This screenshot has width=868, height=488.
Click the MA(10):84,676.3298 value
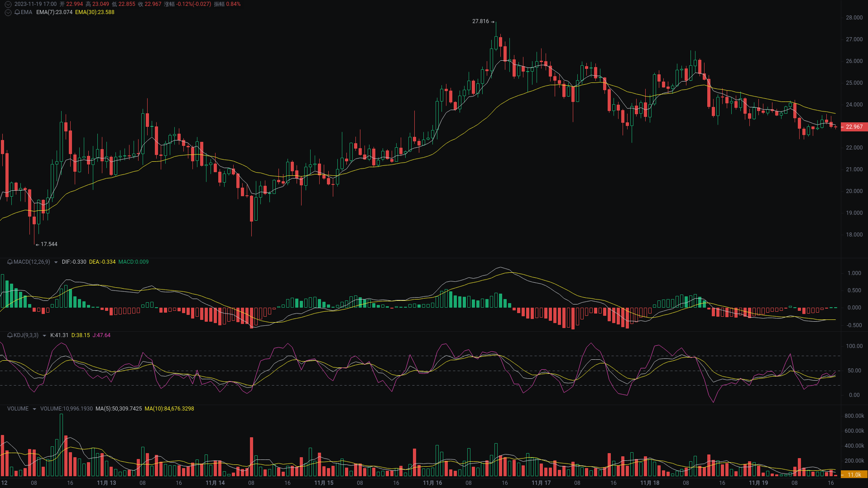(x=169, y=409)
